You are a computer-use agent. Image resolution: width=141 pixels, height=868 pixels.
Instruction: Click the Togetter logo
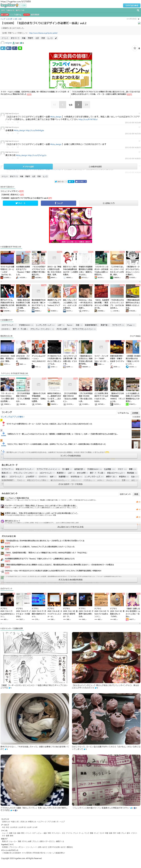point(9,5)
